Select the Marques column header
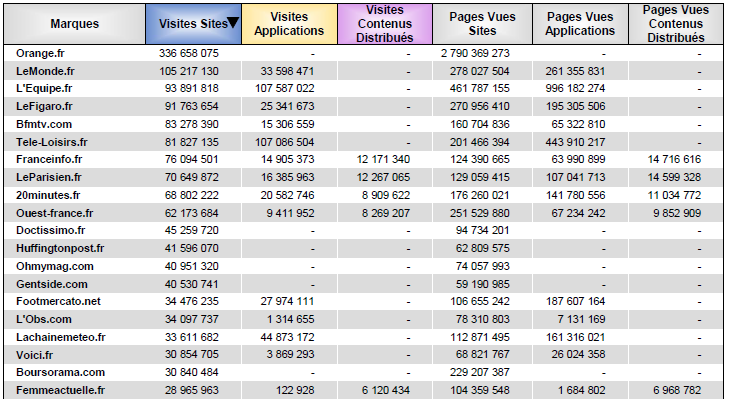730x399 pixels. (x=74, y=24)
